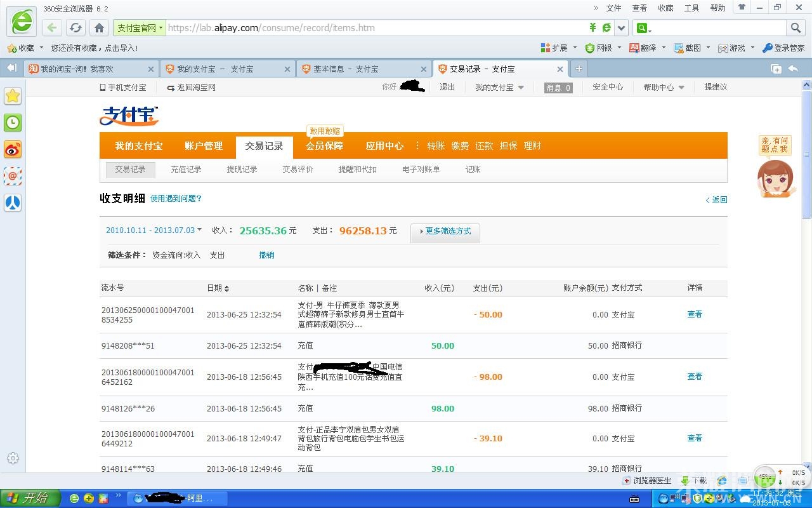Click the browser refresh icon
The width and height of the screenshot is (812, 508).
pyautogui.click(x=76, y=28)
